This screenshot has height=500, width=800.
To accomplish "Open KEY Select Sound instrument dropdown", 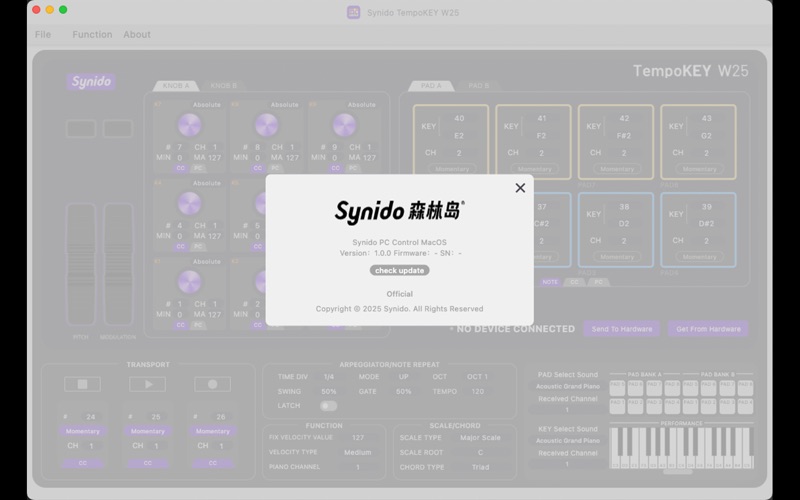I will (x=568, y=440).
